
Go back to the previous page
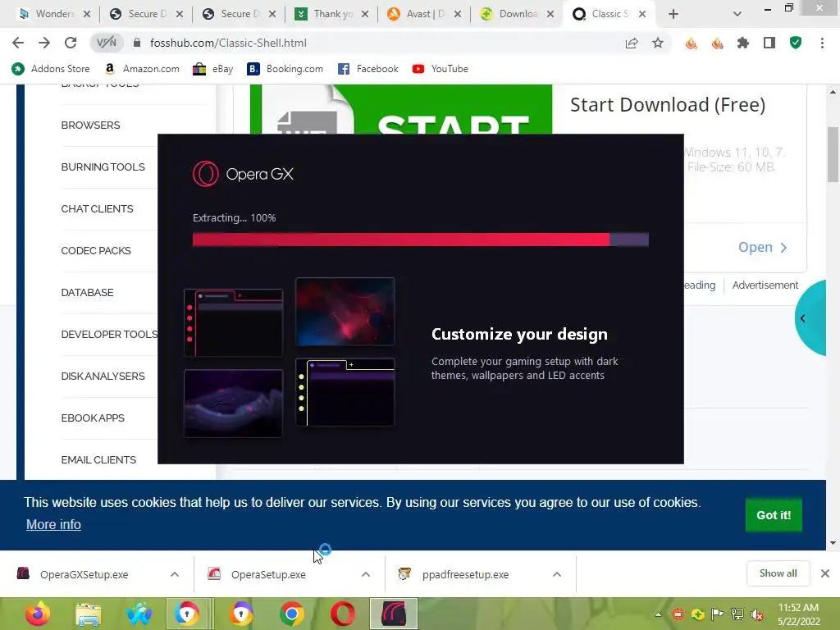tap(18, 43)
